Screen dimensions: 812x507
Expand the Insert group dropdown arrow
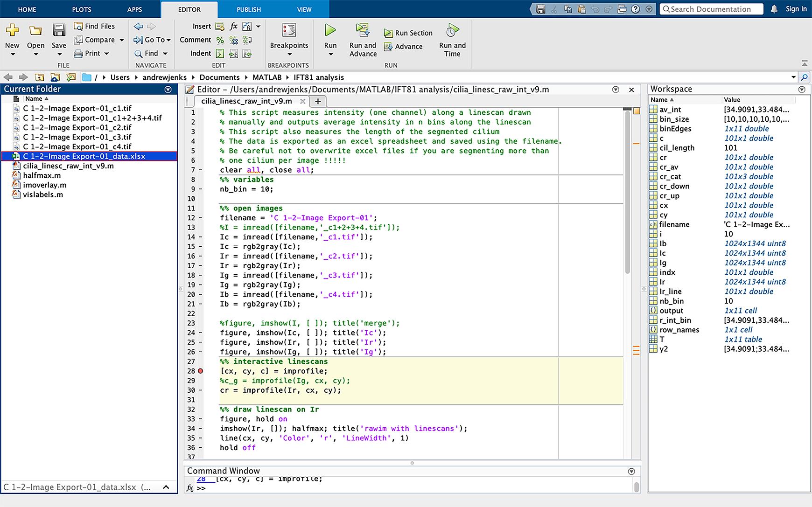click(x=258, y=27)
